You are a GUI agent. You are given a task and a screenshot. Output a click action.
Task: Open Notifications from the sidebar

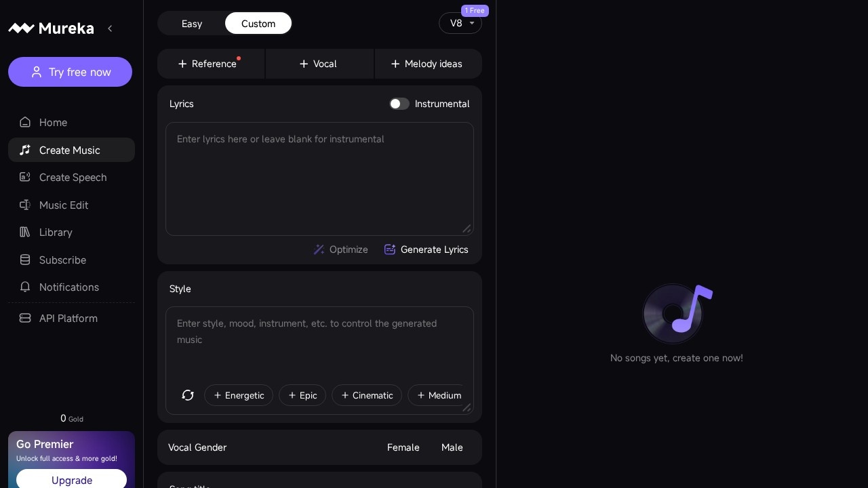click(x=68, y=287)
